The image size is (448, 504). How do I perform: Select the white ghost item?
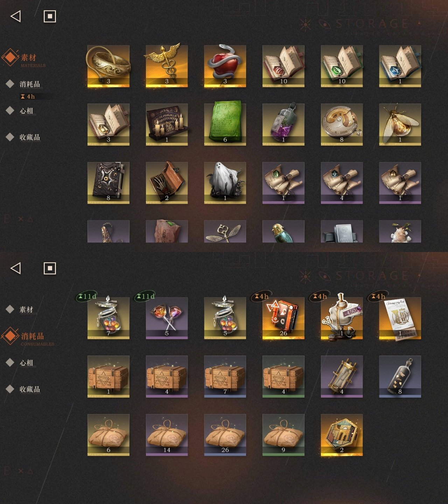coord(225,183)
